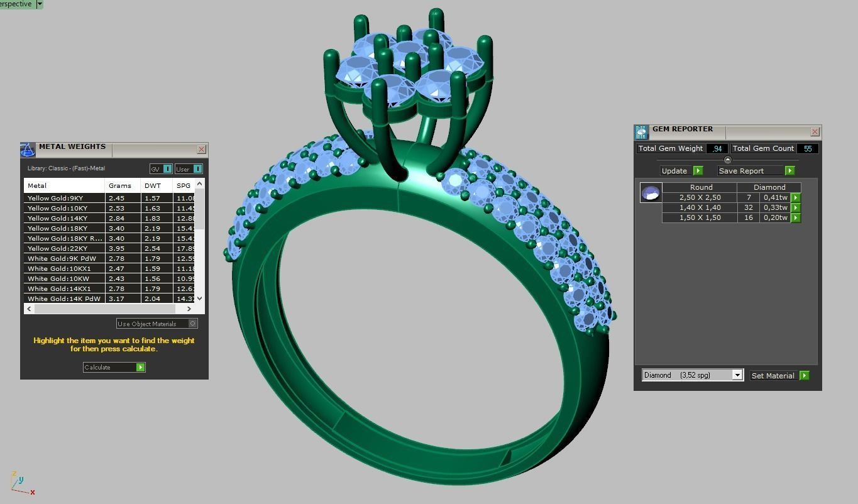Open the Perspective viewport dropdown arrow
The height and width of the screenshot is (504, 858).
[40, 4]
